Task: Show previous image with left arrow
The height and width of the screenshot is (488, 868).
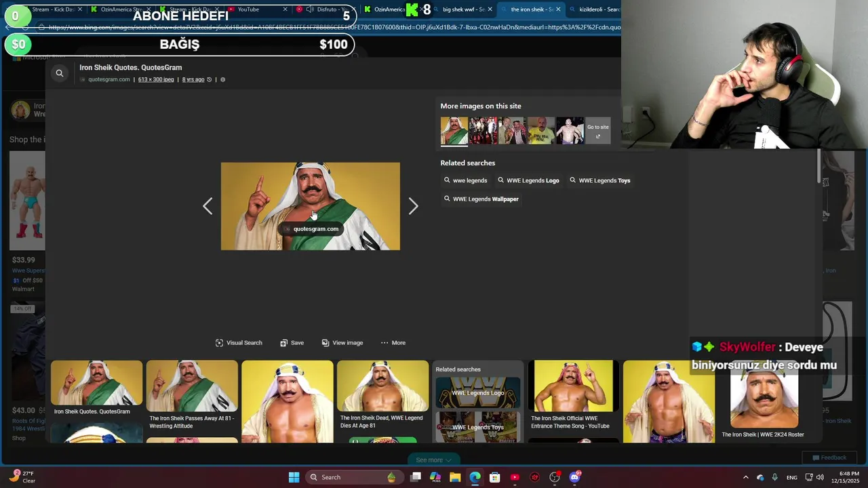Action: [208, 206]
